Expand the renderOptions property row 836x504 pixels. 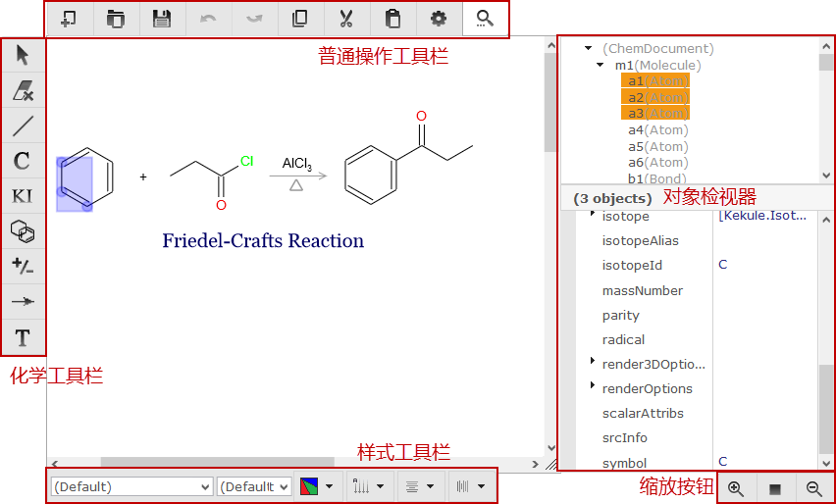(593, 385)
